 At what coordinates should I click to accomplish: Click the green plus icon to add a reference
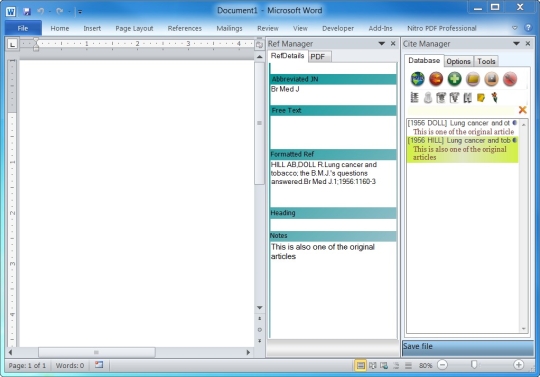[x=455, y=79]
